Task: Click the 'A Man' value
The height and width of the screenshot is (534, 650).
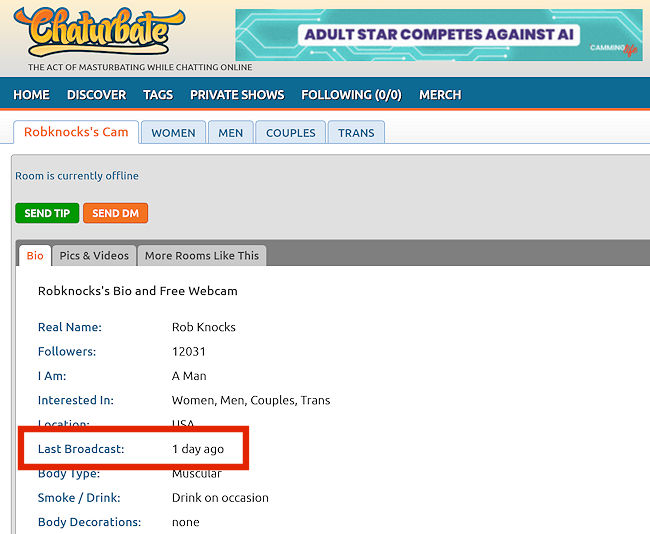Action: click(189, 376)
